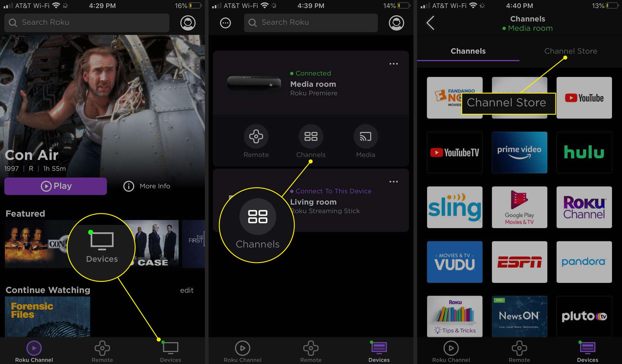Tap the back arrow navigation icon
This screenshot has height=364, width=622.
(x=430, y=23)
